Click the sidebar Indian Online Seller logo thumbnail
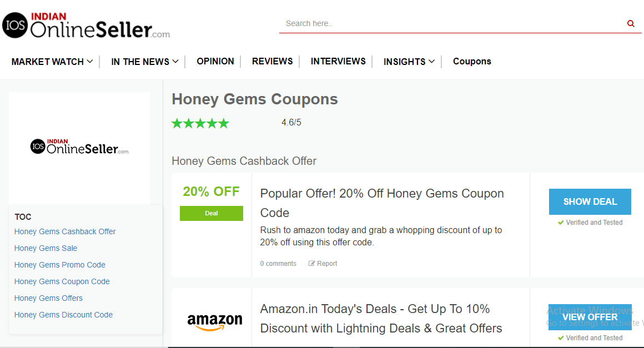The height and width of the screenshot is (348, 644). pyautogui.click(x=79, y=147)
